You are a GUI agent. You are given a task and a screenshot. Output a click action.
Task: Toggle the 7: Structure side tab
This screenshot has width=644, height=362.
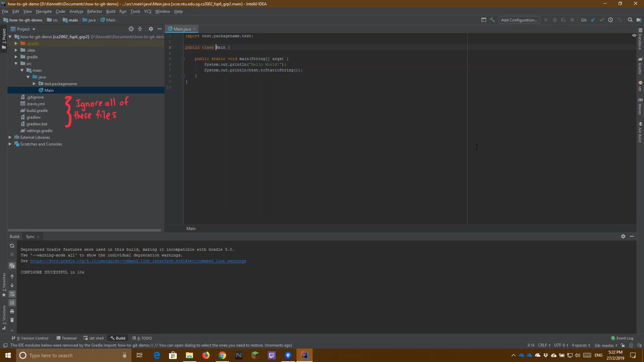click(x=4, y=317)
